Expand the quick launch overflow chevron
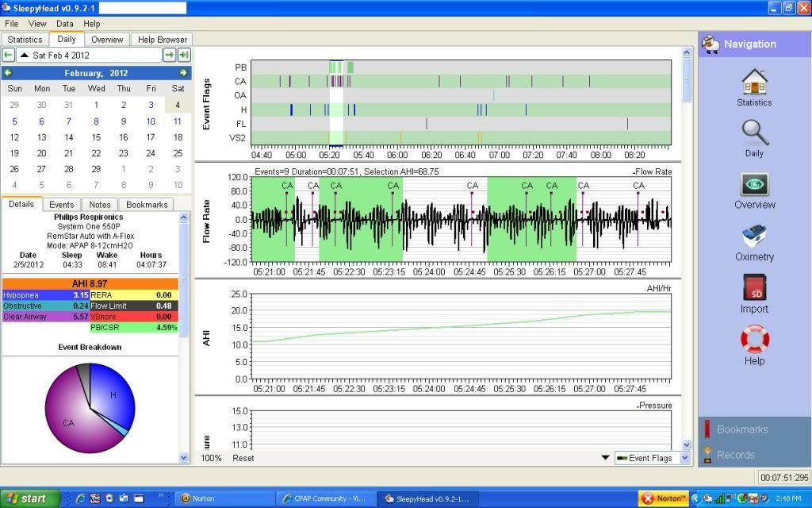This screenshot has width=812, height=508. pyautogui.click(x=162, y=496)
